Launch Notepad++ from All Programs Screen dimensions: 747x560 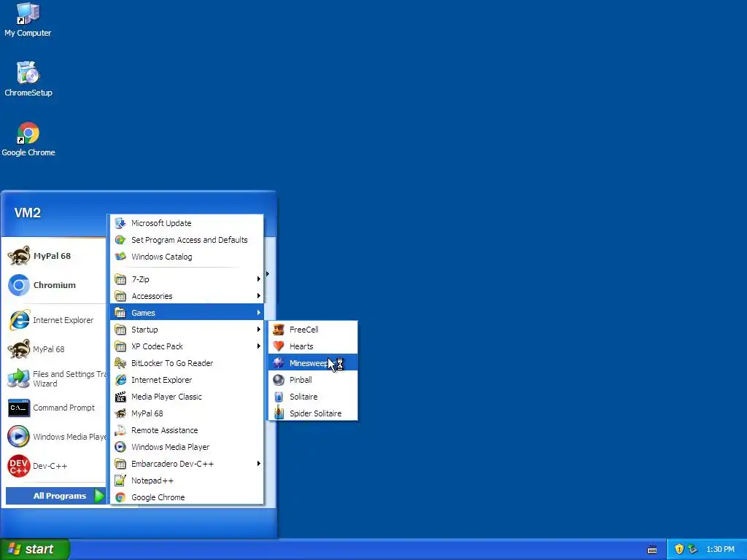coord(187,481)
